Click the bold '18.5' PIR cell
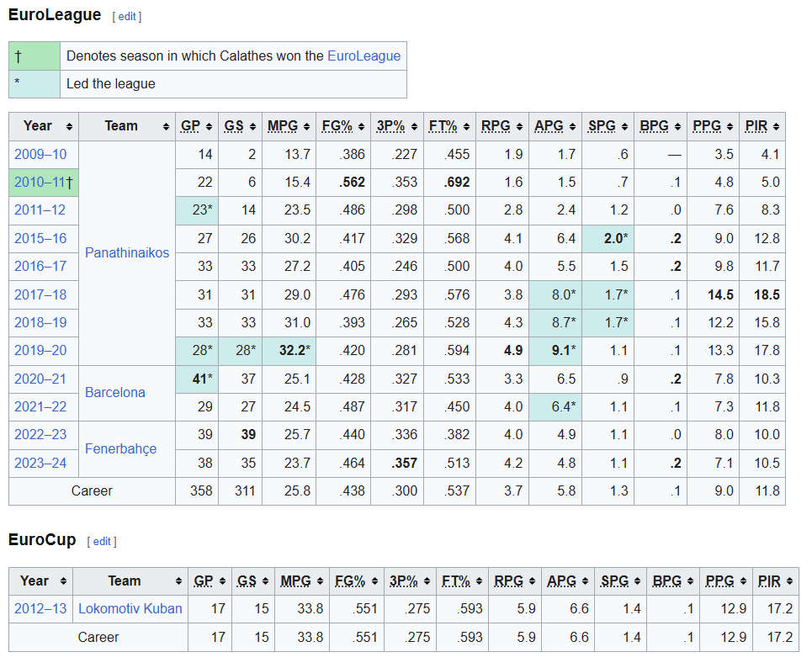Screen dimensions: 812x668 (762, 295)
